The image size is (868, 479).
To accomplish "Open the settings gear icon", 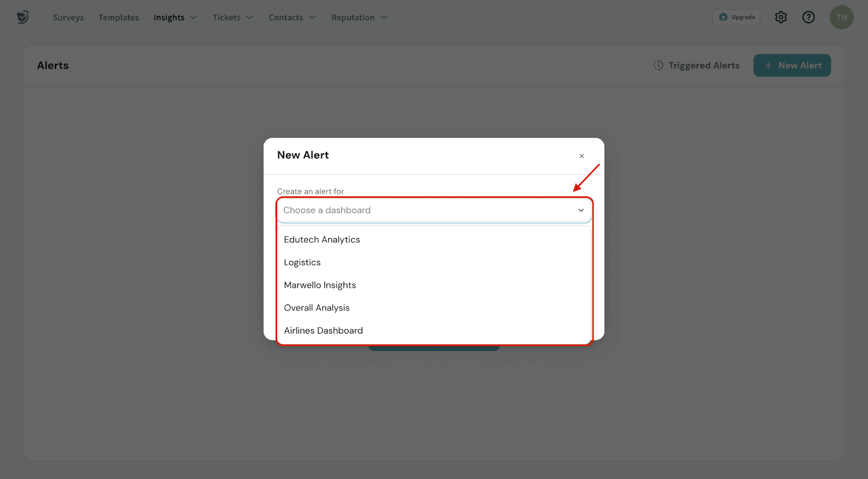I will click(781, 17).
